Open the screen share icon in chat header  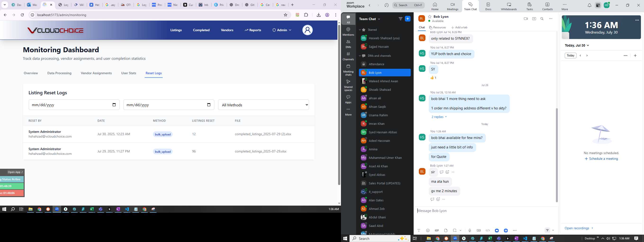(534, 19)
